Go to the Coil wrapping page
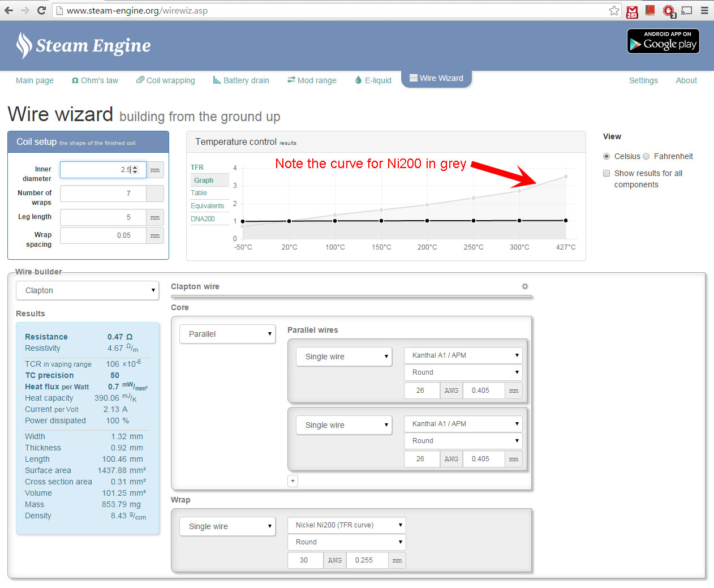 pos(165,80)
